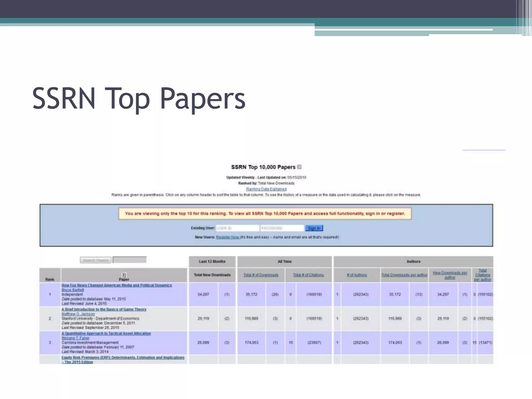Screen dimensions: 532x399
Task: Click the All Time group header
Action: [285, 262]
